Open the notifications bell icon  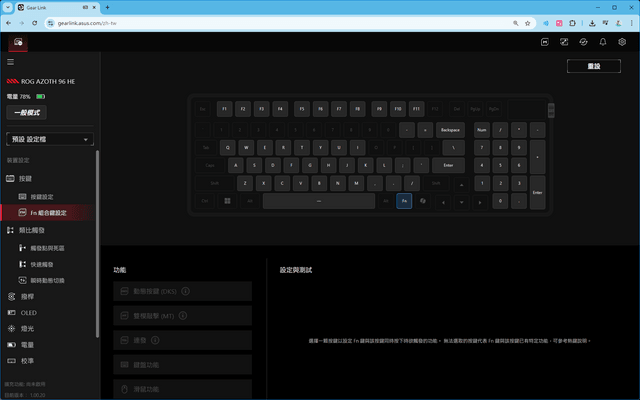click(602, 42)
